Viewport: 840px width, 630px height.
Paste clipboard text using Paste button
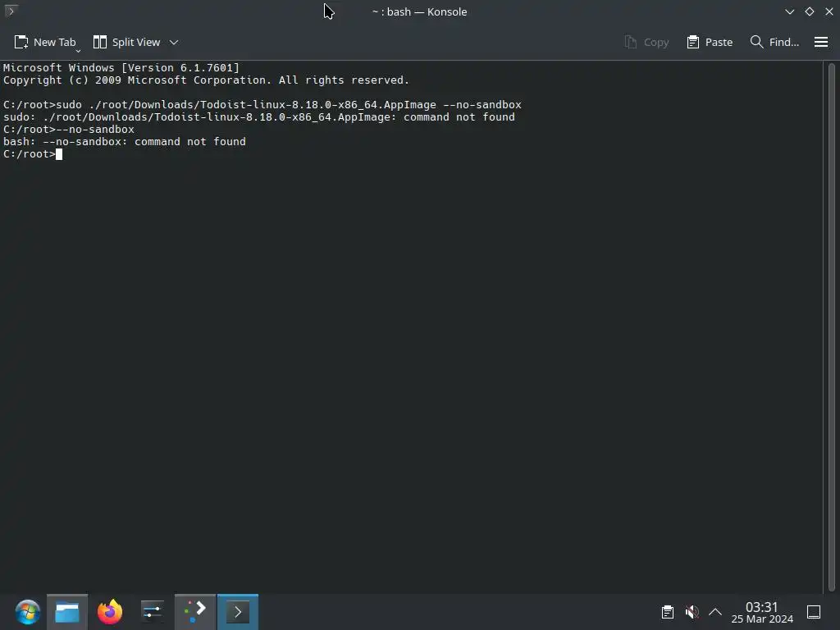click(710, 43)
